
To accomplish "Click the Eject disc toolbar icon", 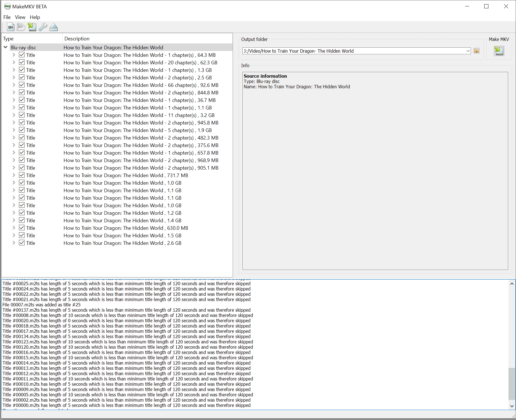I will click(x=53, y=27).
